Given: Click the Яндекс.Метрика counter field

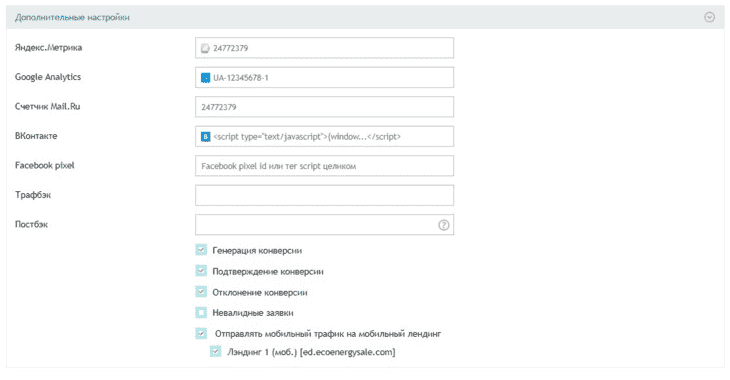Looking at the screenshot, I should tap(324, 48).
